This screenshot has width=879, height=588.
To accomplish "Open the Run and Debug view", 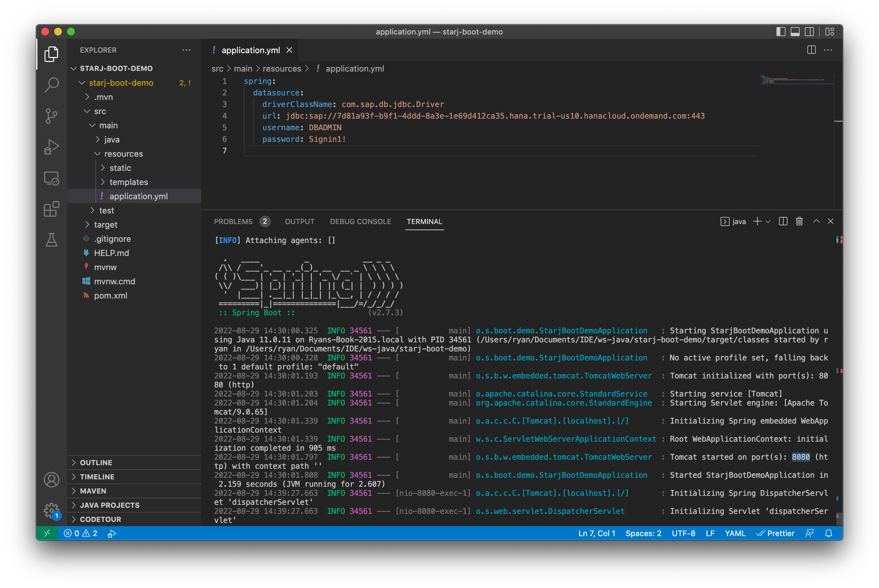I will [x=51, y=147].
